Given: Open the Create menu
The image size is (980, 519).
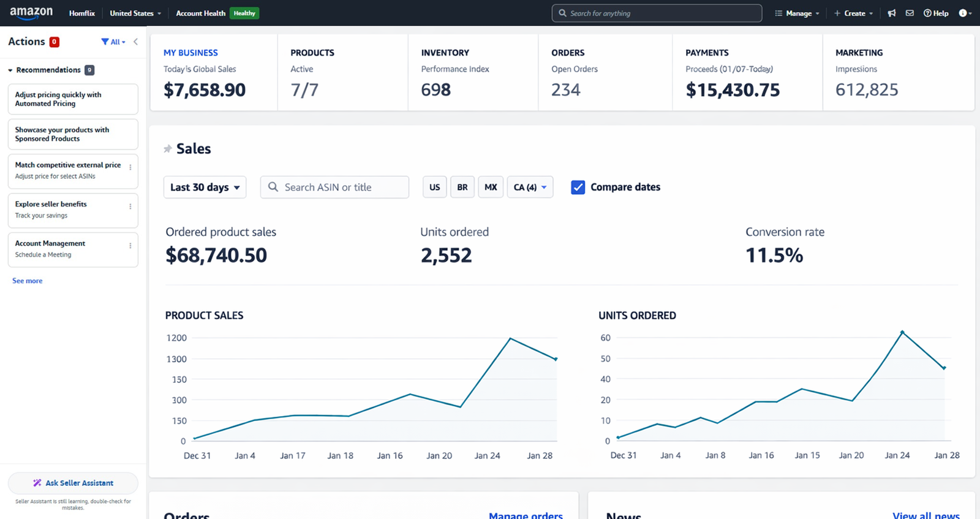Looking at the screenshot, I should [853, 13].
